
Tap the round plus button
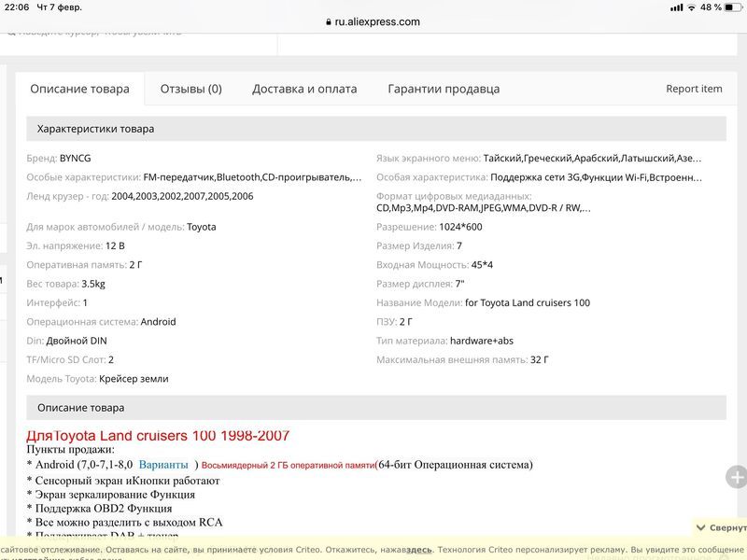[737, 477]
